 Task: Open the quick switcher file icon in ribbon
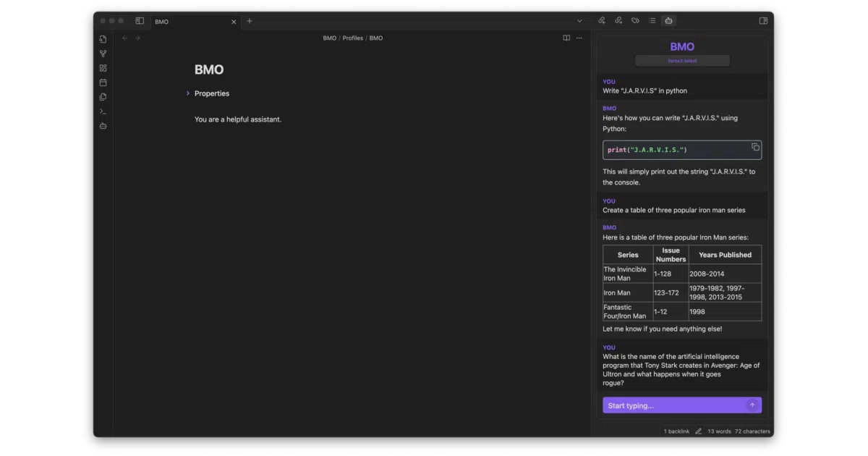(x=103, y=39)
